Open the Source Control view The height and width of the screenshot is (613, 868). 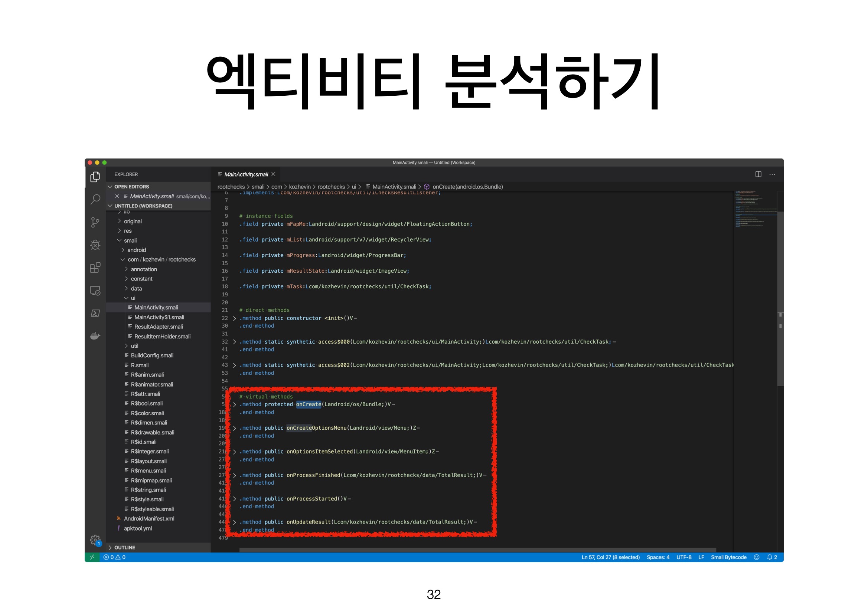(95, 222)
